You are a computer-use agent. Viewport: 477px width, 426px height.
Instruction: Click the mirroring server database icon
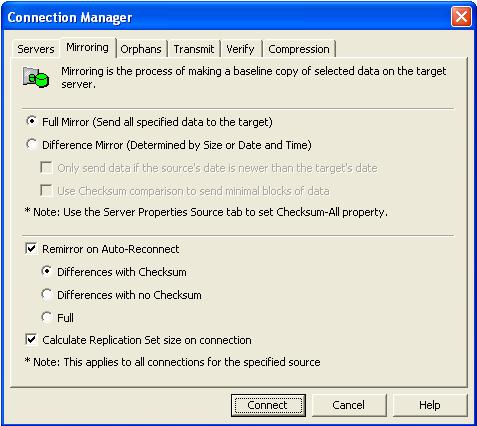coord(36,77)
